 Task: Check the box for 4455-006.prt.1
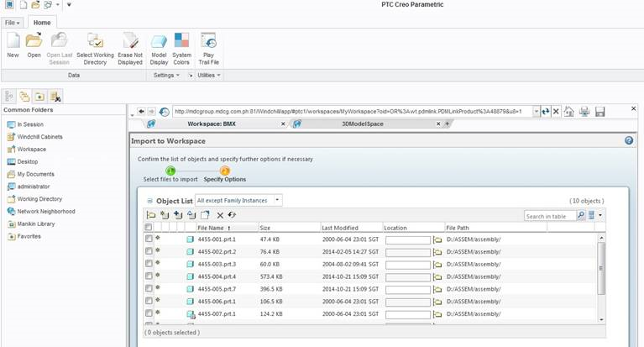(149, 301)
